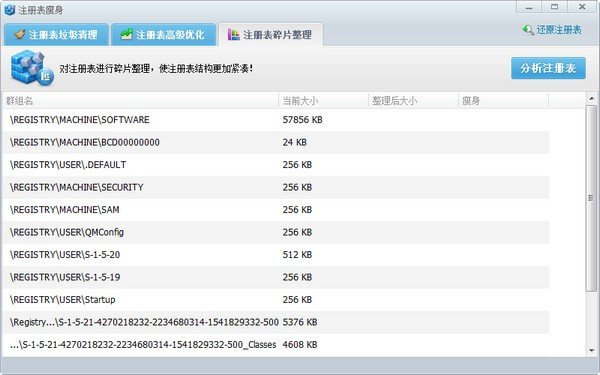600x375 pixels.
Task: Select the \REGISTRY\USER\QMConfig row
Action: (276, 232)
